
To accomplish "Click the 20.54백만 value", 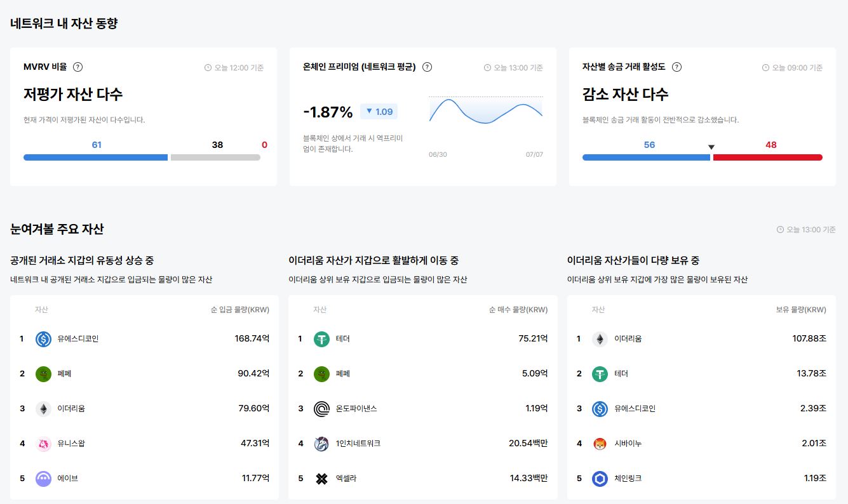I will [x=528, y=443].
